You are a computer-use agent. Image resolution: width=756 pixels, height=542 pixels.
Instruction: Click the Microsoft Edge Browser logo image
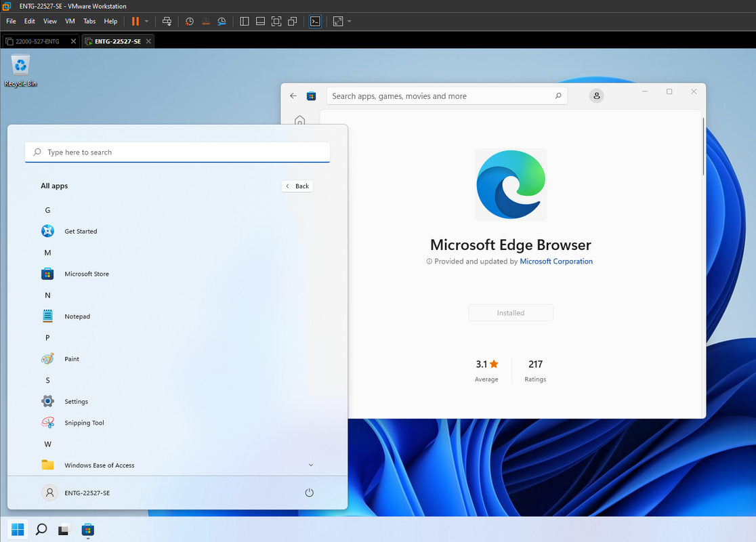[x=511, y=185]
